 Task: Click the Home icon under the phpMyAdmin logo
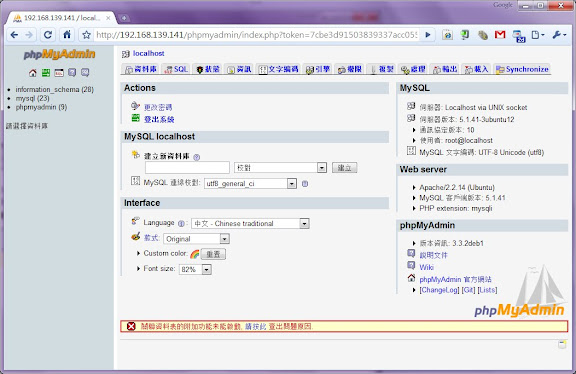pyautogui.click(x=33, y=73)
